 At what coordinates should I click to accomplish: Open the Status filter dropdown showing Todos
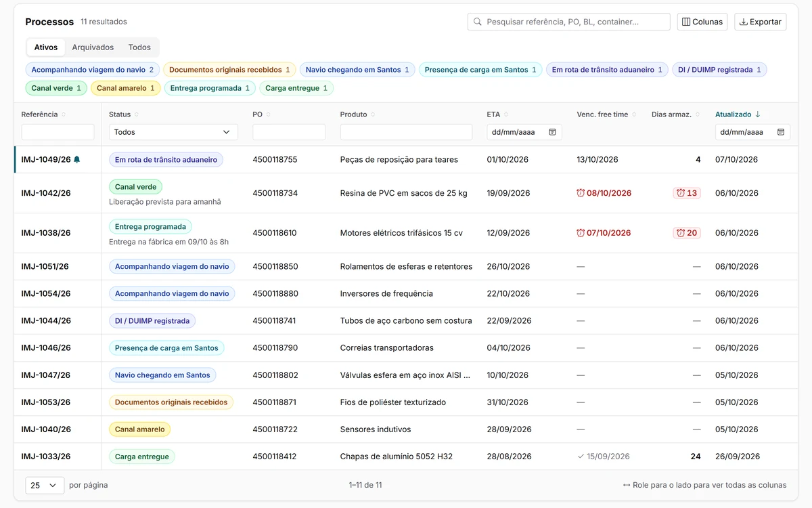(x=173, y=132)
